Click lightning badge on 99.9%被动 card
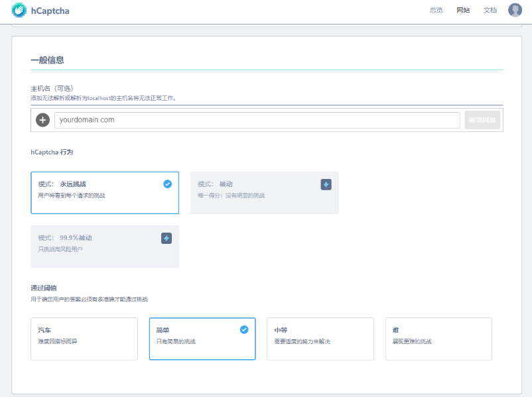 [166, 238]
